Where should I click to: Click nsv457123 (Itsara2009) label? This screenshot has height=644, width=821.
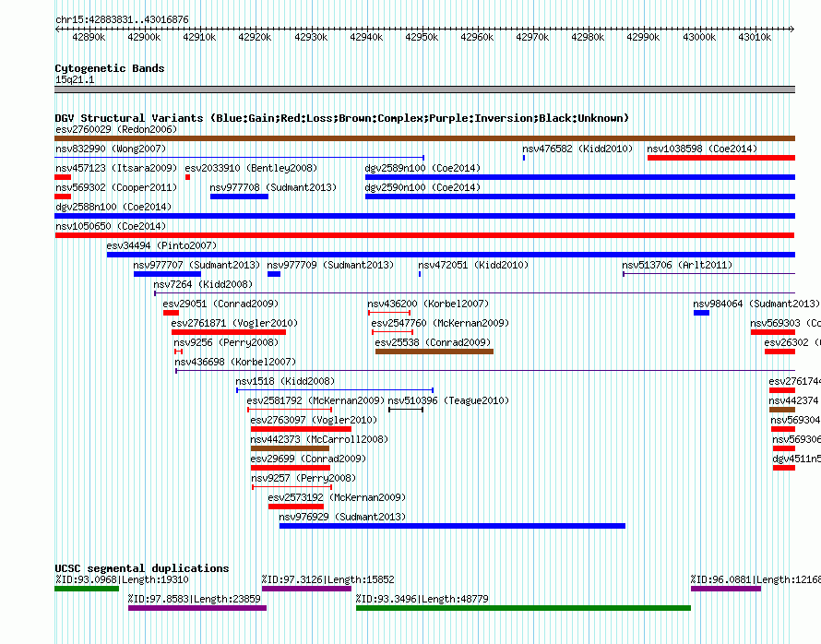(x=116, y=168)
